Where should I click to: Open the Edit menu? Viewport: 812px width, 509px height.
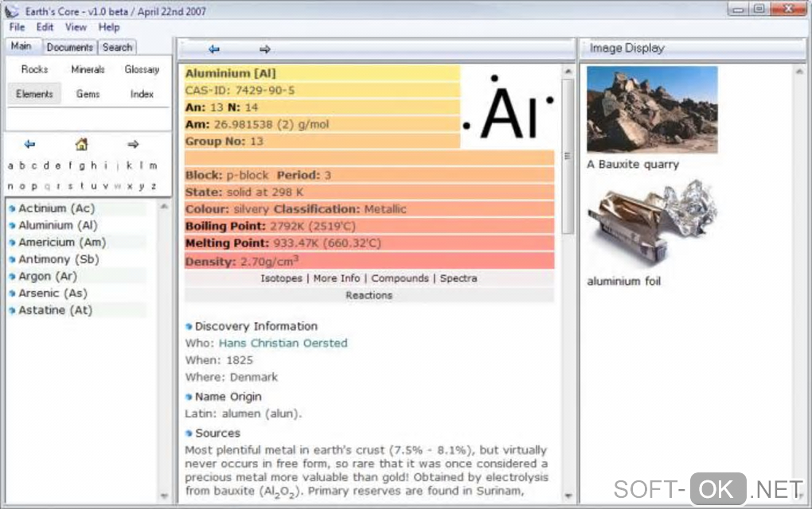pyautogui.click(x=45, y=27)
